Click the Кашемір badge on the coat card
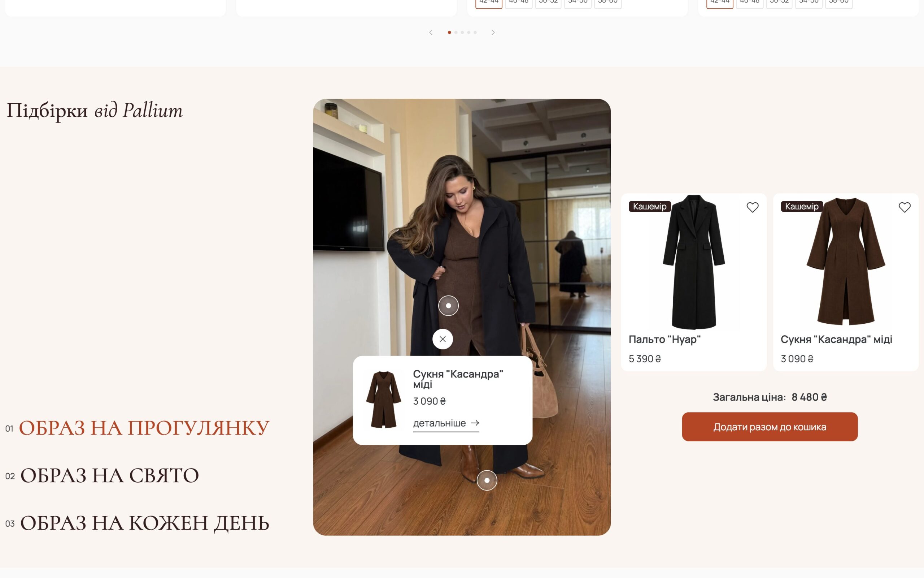Image resolution: width=924 pixels, height=578 pixels. pyautogui.click(x=649, y=206)
